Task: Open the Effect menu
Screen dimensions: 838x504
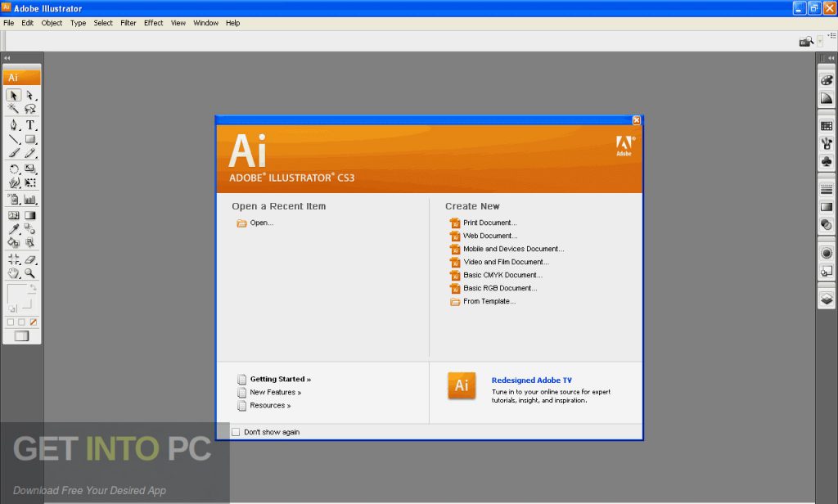Action: (153, 23)
